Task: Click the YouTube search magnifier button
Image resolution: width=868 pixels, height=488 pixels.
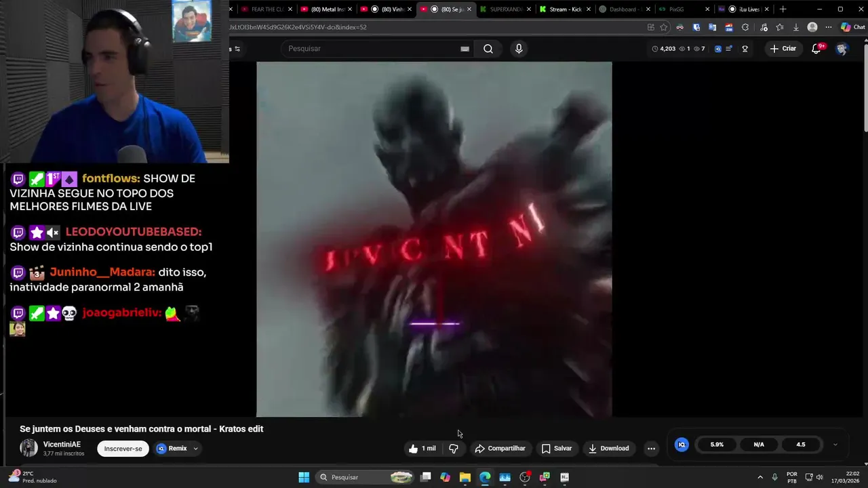Action: coord(488,49)
